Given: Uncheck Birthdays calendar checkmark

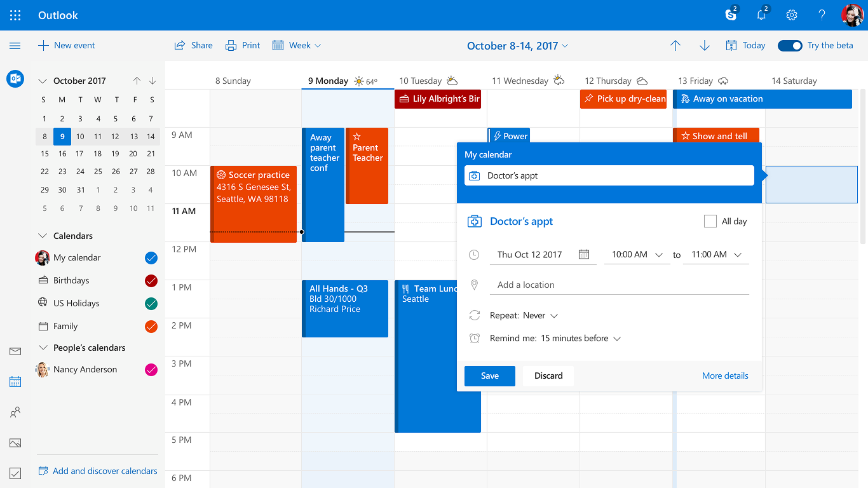Looking at the screenshot, I should tap(151, 281).
